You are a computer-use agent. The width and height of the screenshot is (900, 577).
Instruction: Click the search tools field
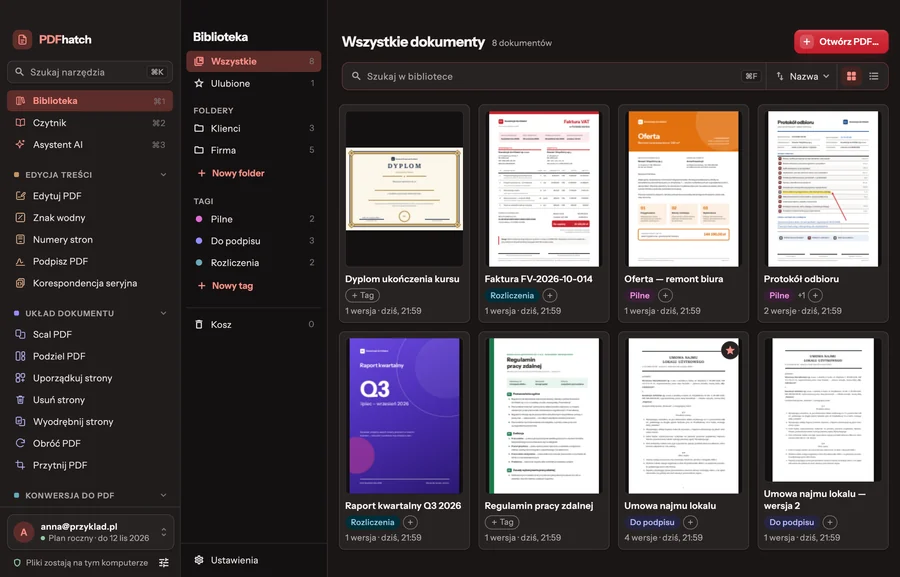[90, 72]
